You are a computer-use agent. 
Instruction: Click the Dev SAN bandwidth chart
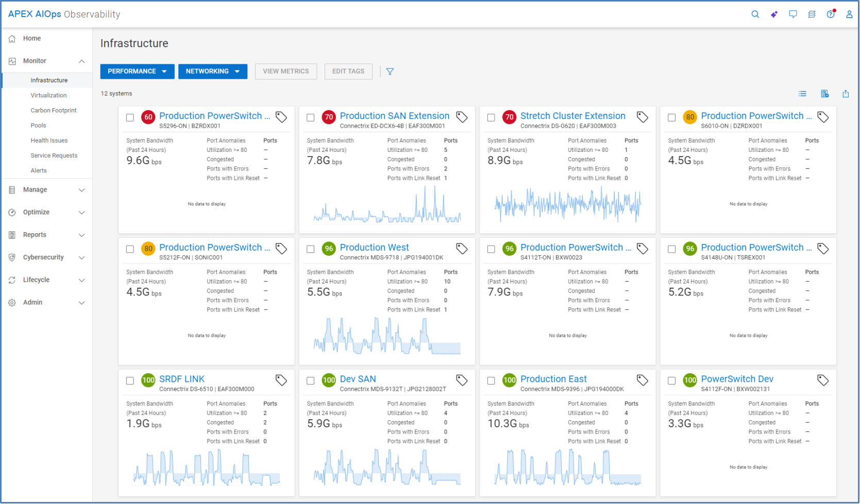(387, 467)
